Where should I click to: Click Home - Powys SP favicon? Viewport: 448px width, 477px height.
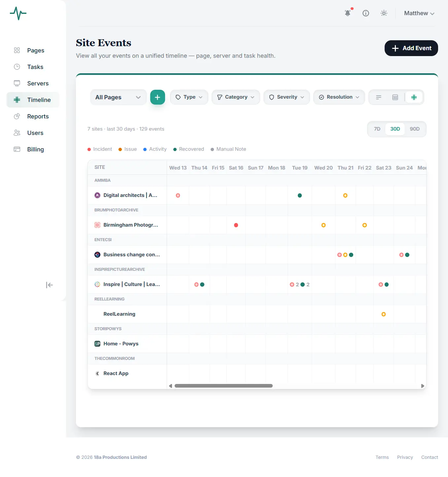[x=97, y=344]
